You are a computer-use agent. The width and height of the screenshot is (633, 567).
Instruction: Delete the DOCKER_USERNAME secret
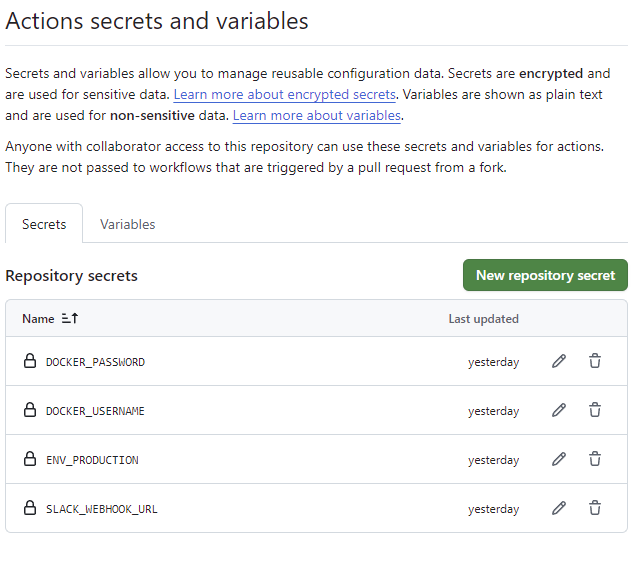coord(595,410)
